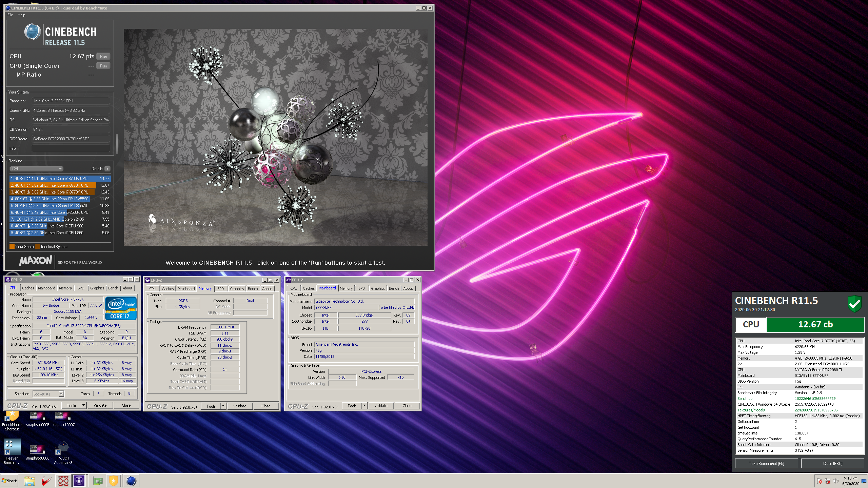The image size is (868, 488).
Task: Click the Z77X-UP7 model field in CPU-Z
Action: click(x=346, y=307)
